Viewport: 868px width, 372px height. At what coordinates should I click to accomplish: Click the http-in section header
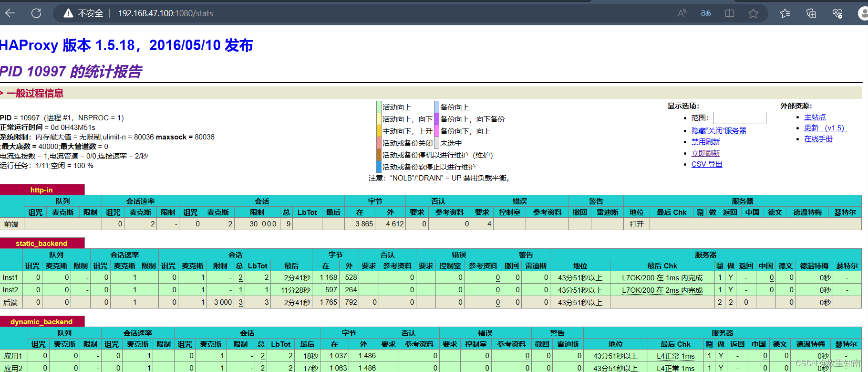coord(42,190)
